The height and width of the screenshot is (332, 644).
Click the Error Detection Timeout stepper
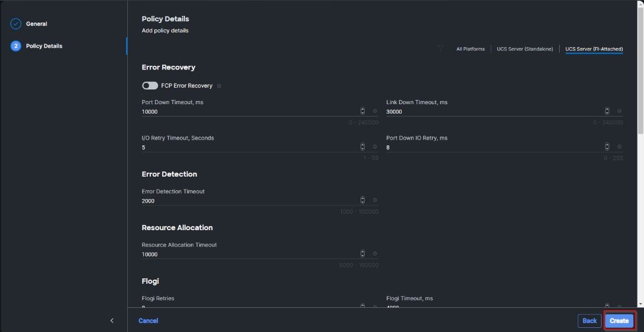click(362, 201)
